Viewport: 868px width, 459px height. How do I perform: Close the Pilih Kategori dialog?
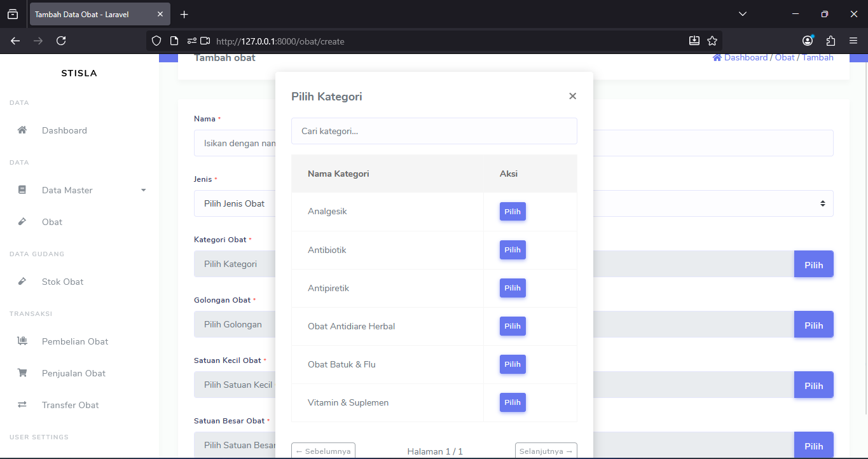pyautogui.click(x=572, y=96)
